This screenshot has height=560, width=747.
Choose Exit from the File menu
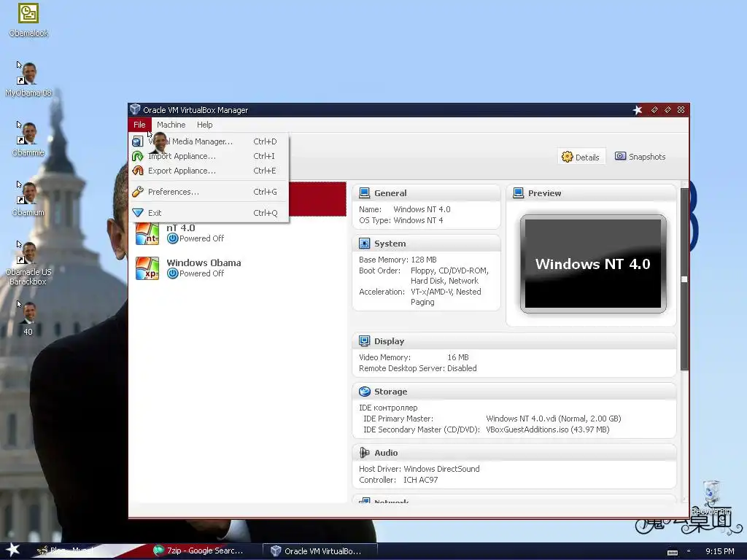pyautogui.click(x=209, y=213)
